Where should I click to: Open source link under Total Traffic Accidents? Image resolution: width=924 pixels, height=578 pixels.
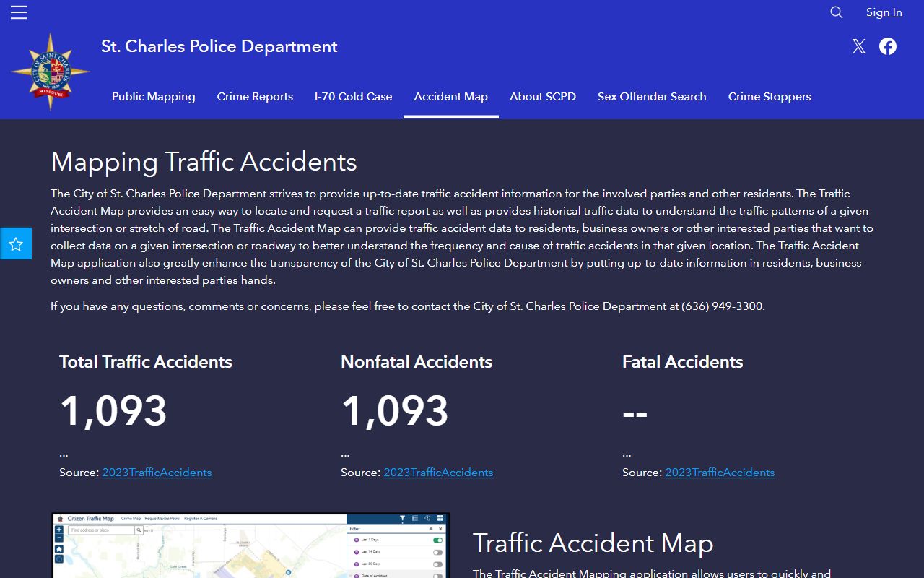point(157,473)
